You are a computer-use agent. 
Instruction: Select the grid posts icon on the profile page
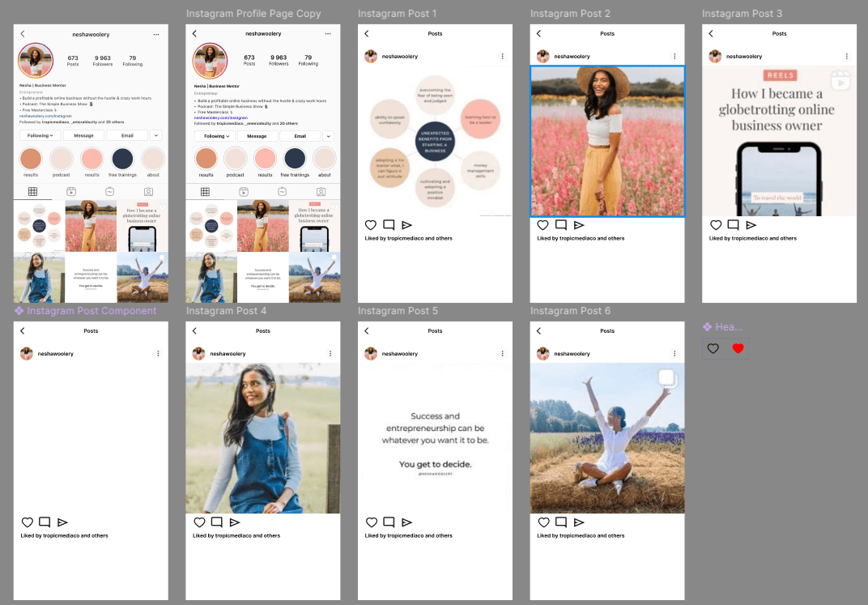tap(34, 191)
